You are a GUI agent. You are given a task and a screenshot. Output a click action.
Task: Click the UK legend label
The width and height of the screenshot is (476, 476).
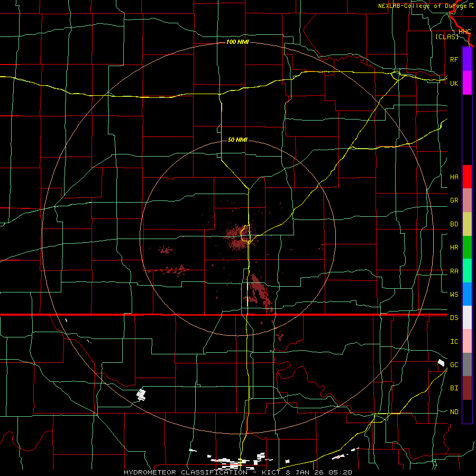(454, 83)
